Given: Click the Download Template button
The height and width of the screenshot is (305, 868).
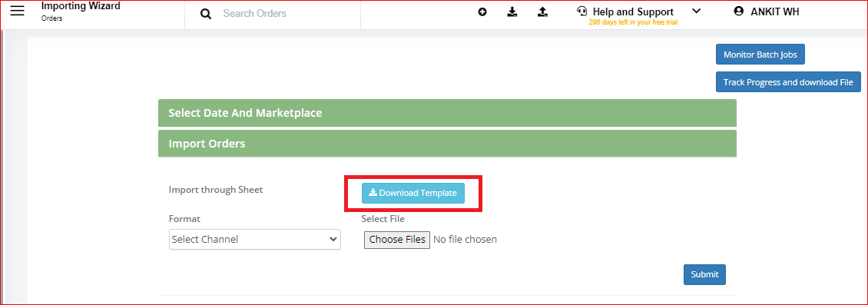Looking at the screenshot, I should (413, 193).
